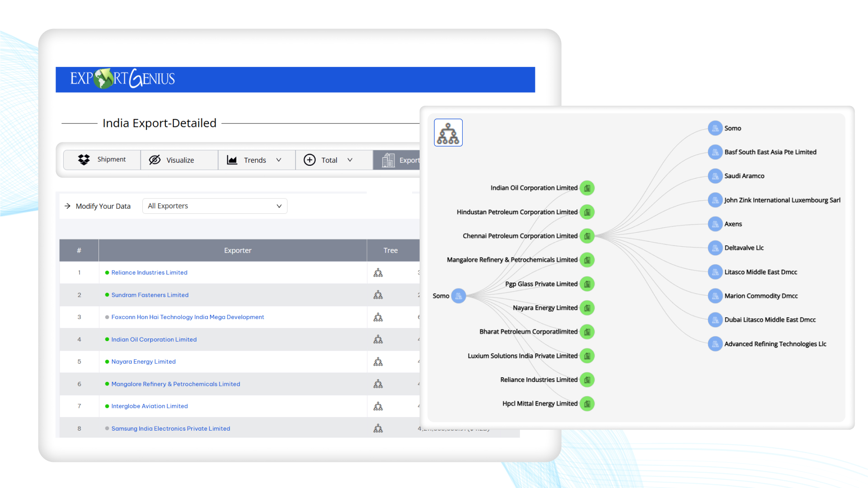Select the Visualize eye icon
Screen dimensions: 868x488
pos(155,160)
